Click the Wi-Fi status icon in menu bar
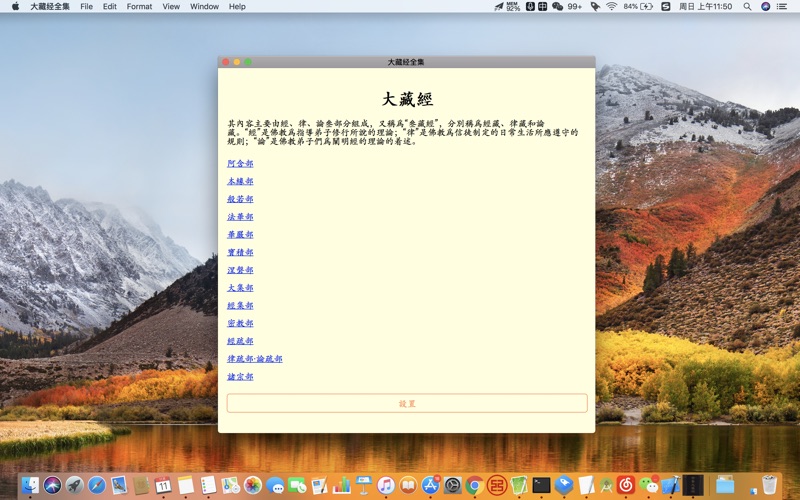The image size is (800, 500). tap(611, 7)
